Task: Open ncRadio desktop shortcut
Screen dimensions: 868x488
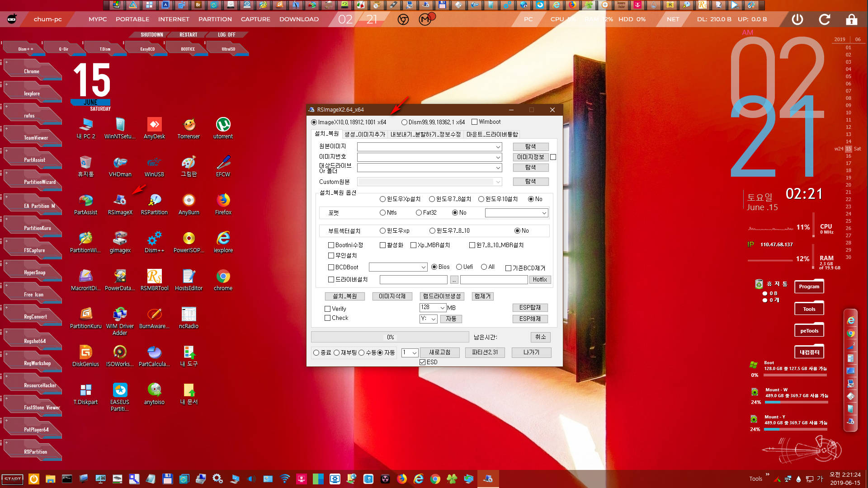Action: click(x=189, y=318)
